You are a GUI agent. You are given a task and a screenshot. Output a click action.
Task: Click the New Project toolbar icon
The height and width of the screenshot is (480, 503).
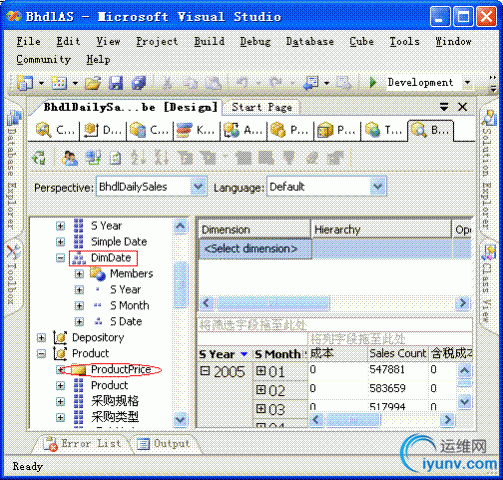point(25,82)
